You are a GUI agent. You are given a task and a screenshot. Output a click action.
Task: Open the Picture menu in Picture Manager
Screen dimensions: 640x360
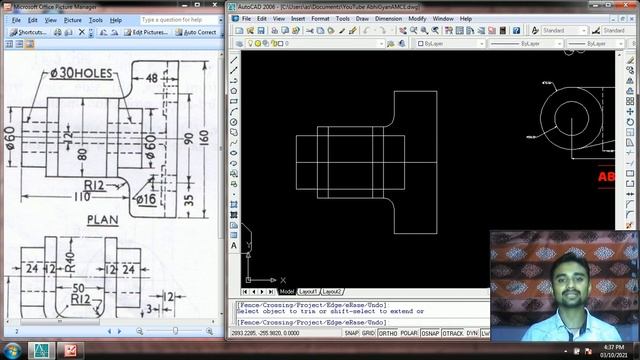73,20
